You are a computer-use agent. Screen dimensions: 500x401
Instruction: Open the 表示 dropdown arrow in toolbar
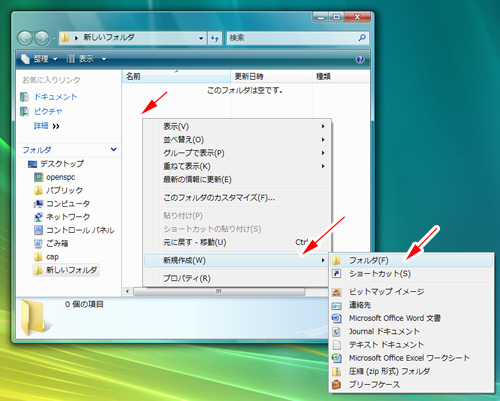pos(104,59)
